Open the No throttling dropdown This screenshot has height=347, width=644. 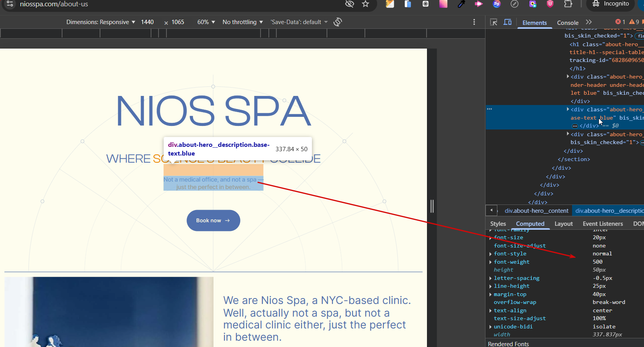click(x=242, y=22)
